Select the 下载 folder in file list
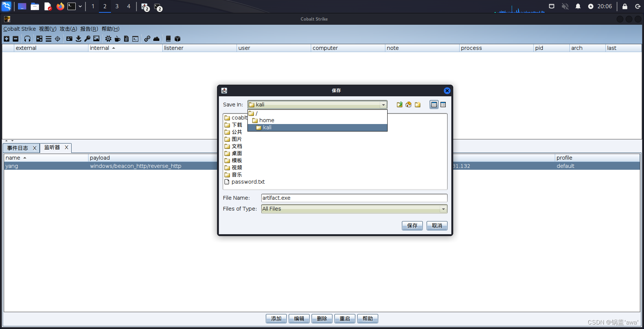 click(x=233, y=125)
